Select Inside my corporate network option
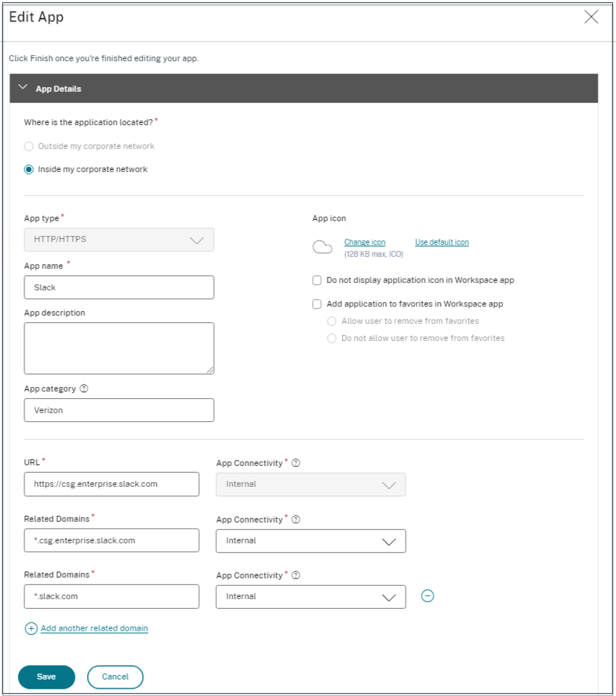The height and width of the screenshot is (696, 616). pos(29,169)
